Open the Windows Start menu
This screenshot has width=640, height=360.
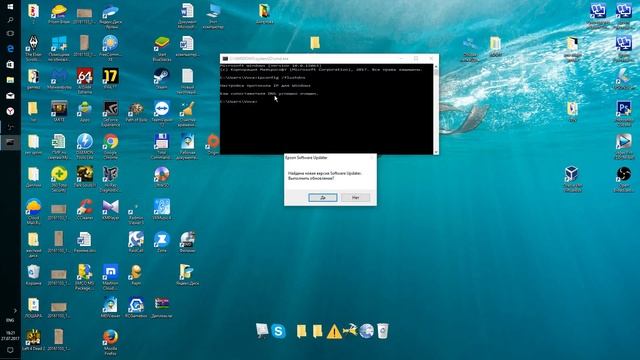pyautogui.click(x=10, y=7)
